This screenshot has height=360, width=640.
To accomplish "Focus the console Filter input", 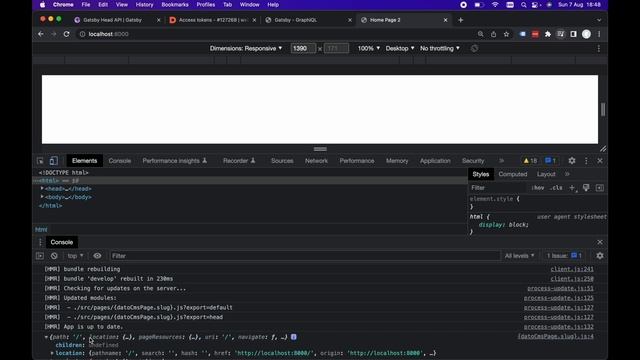I will pyautogui.click(x=305, y=256).
